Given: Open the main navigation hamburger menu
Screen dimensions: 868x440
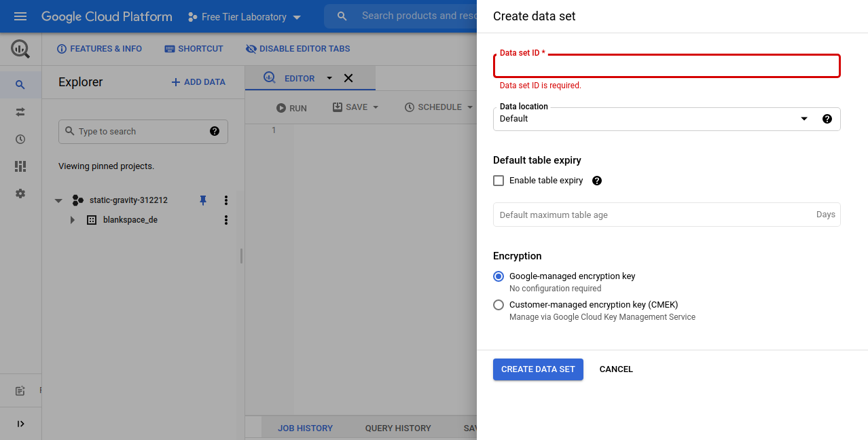Looking at the screenshot, I should click(20, 16).
